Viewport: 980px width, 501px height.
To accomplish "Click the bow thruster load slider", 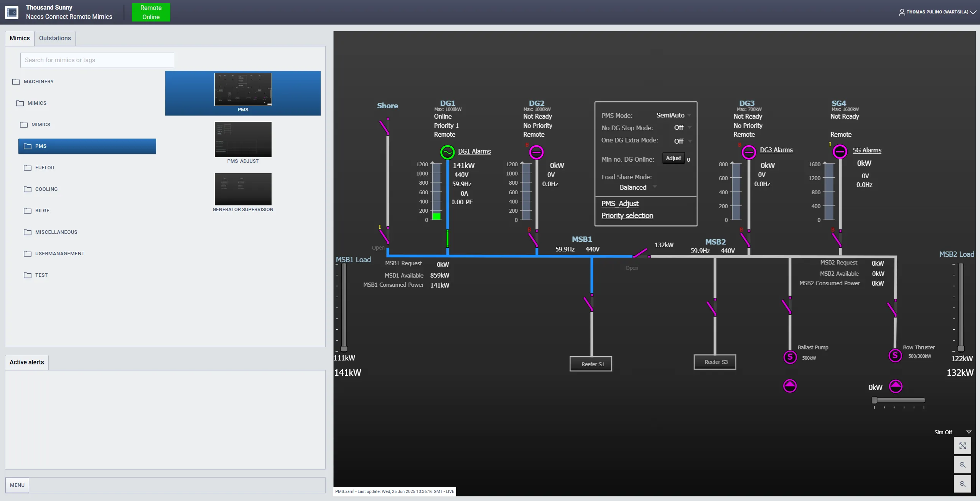I will click(899, 400).
